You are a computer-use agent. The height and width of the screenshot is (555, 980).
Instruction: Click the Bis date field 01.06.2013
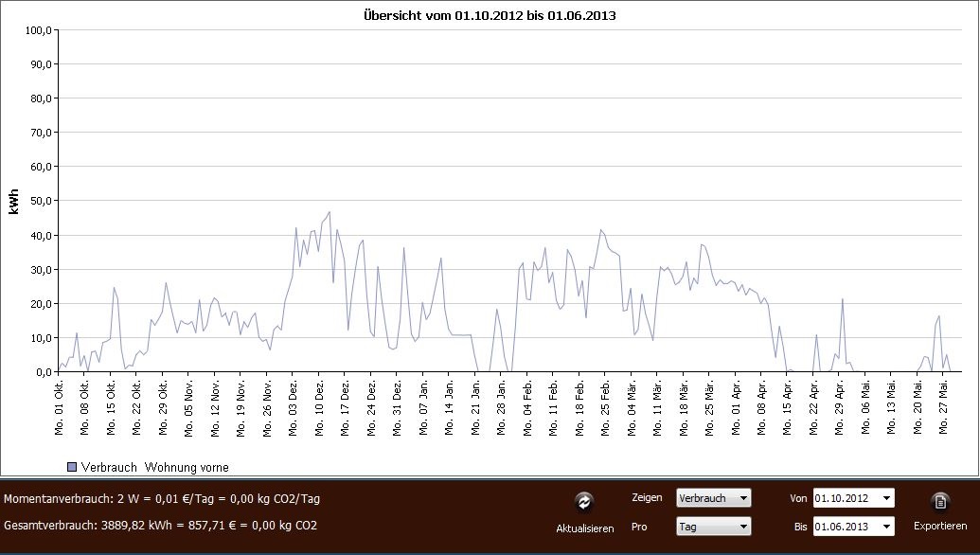point(845,526)
